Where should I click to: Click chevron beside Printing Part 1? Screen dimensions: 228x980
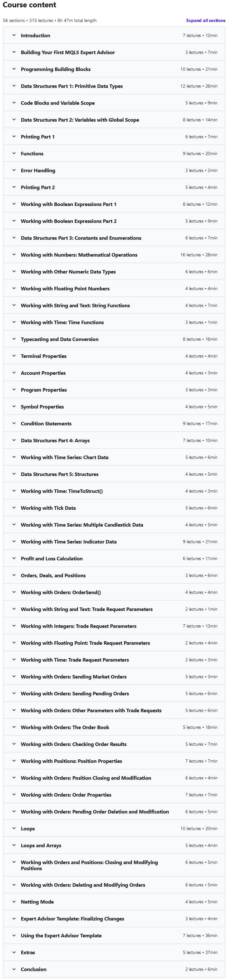point(14,137)
